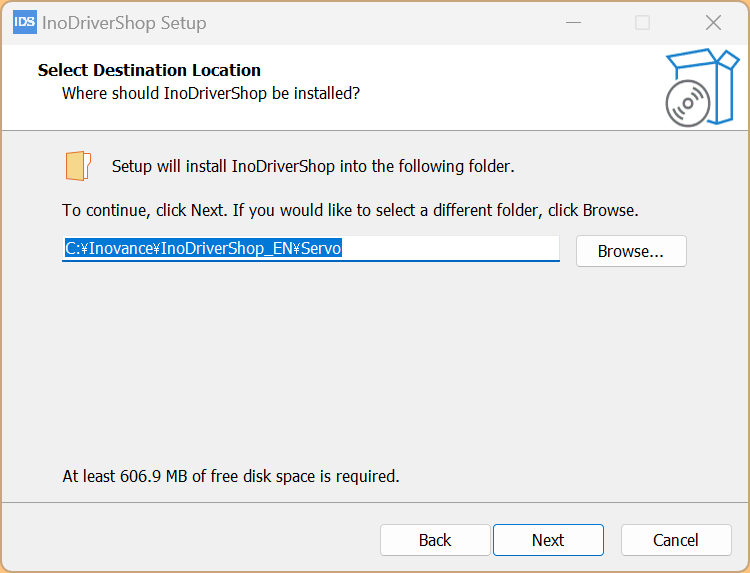Viewport: 750px width, 573px height.
Task: Click the destination folder path field
Action: pos(311,249)
